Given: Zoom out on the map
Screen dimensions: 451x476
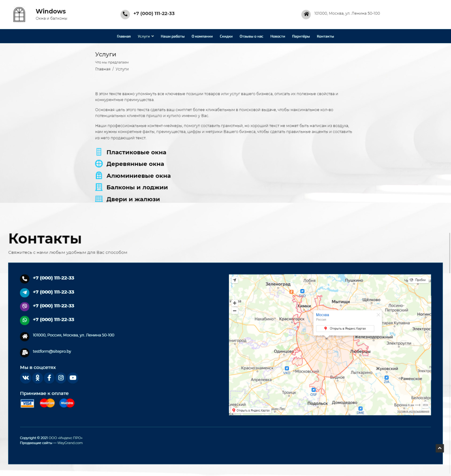Looking at the screenshot, I should pos(235,311).
